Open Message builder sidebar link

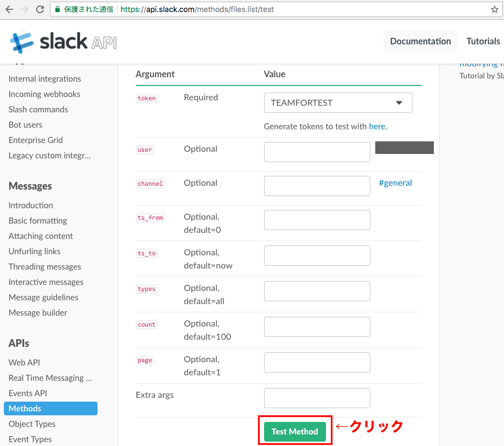38,313
